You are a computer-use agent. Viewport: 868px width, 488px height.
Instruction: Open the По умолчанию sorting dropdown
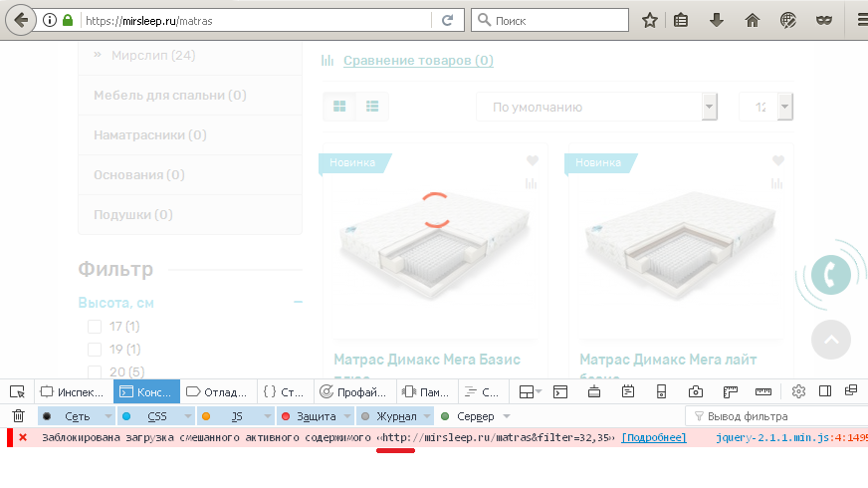(597, 107)
